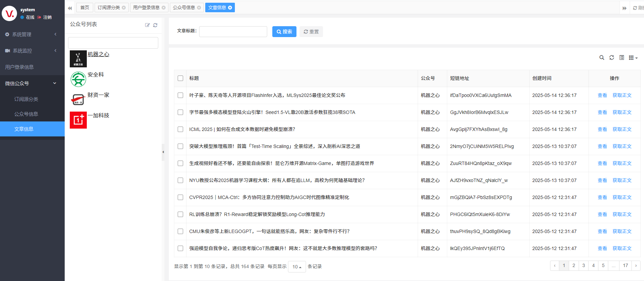Click 获取正文 for the first article
The width and height of the screenshot is (644, 281).
click(x=622, y=95)
